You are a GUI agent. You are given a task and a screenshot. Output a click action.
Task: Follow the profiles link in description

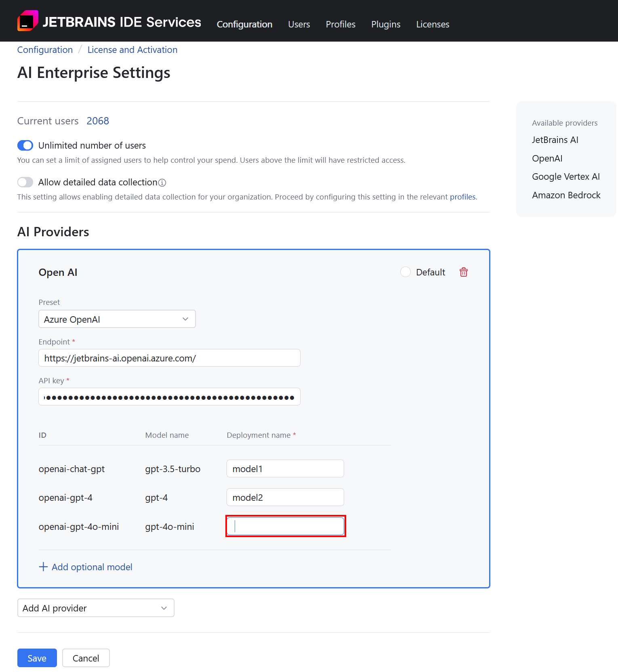tap(462, 197)
